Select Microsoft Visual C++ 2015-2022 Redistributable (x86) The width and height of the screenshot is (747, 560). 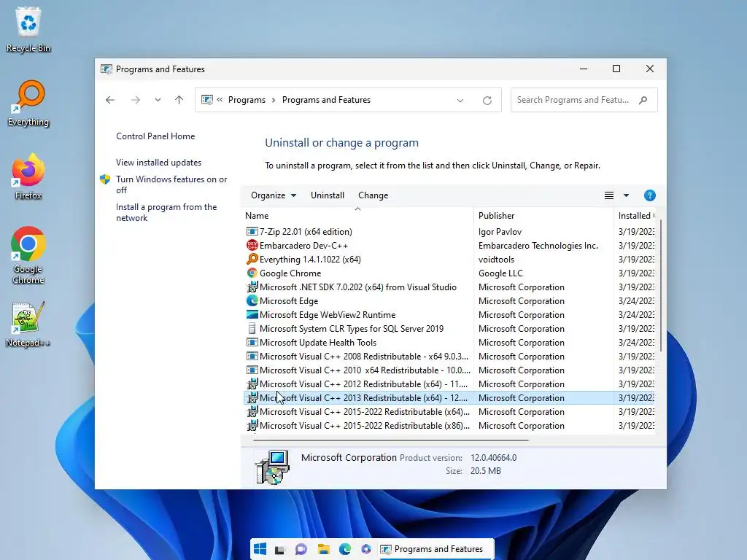(x=449, y=425)
